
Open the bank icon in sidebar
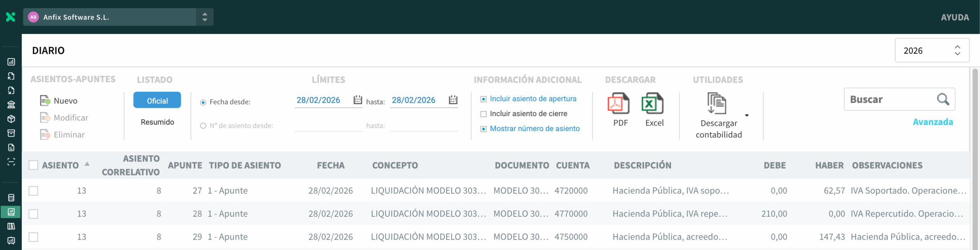[11, 105]
